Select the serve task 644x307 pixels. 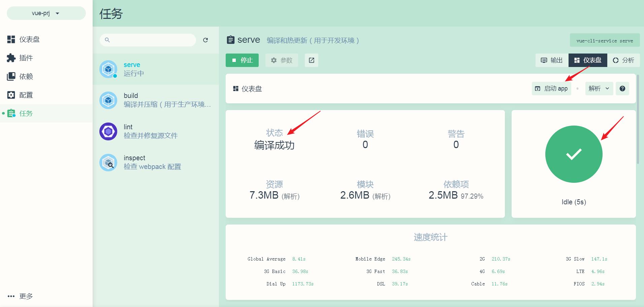pyautogui.click(x=156, y=69)
